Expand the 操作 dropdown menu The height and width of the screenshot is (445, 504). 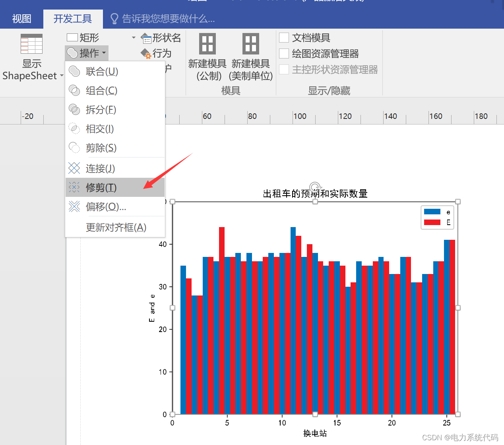[104, 53]
